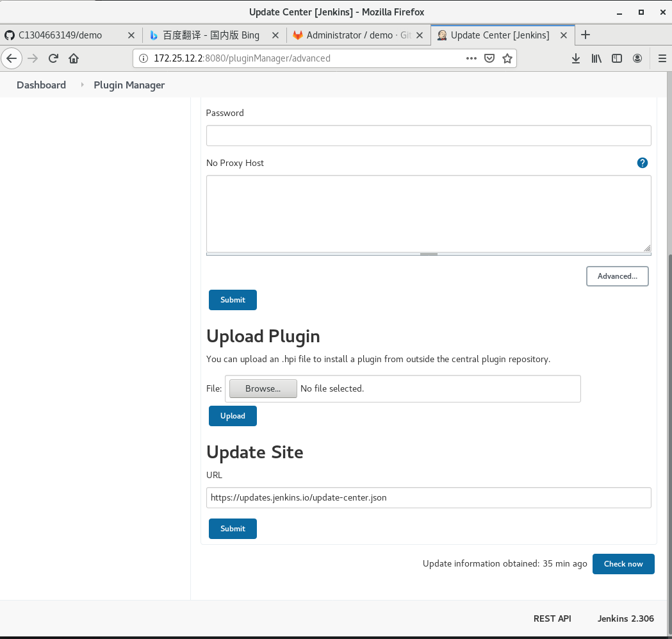Toggle the Firefox sidebar icon
The image size is (672, 639).
pyautogui.click(x=617, y=58)
